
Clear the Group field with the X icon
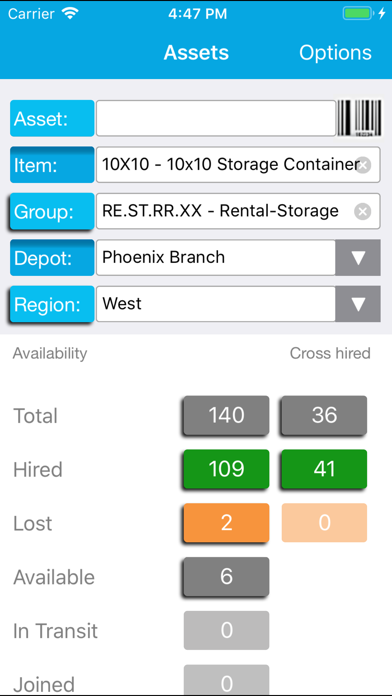pos(363,212)
